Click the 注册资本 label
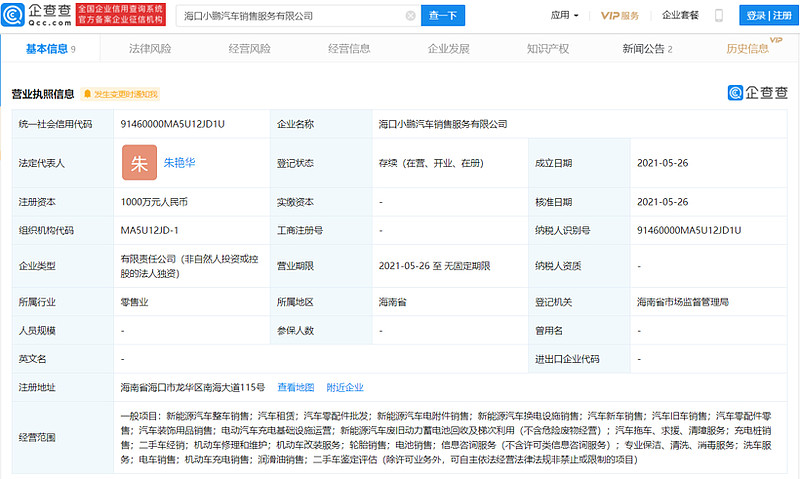This screenshot has width=800, height=479. (37, 202)
